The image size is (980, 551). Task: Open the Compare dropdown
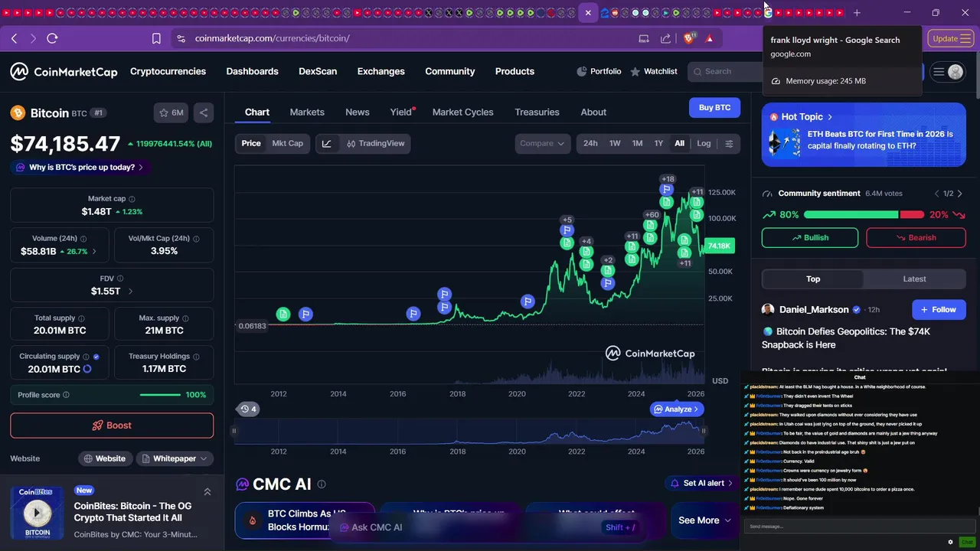click(x=543, y=144)
